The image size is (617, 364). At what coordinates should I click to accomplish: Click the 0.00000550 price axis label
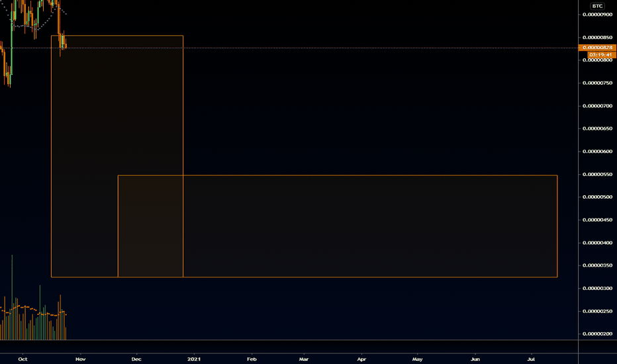pos(597,174)
